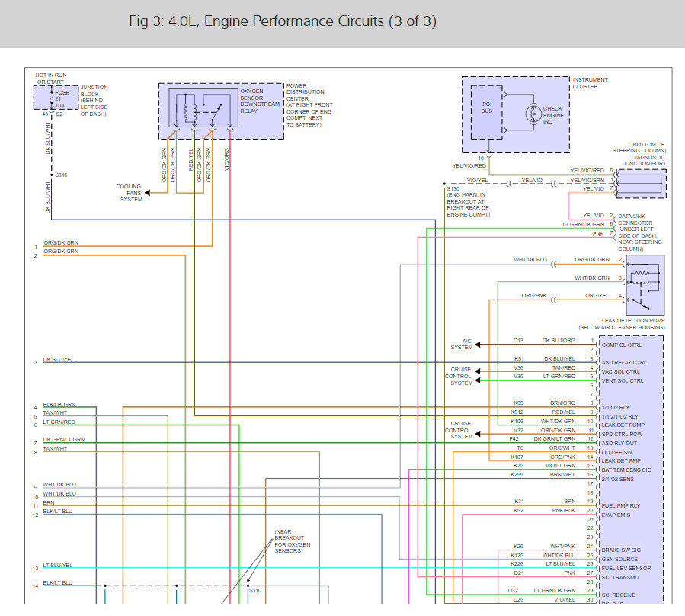Click the S110 splice dot
Image resolution: width=685 pixels, height=616 pixels.
coord(248,586)
